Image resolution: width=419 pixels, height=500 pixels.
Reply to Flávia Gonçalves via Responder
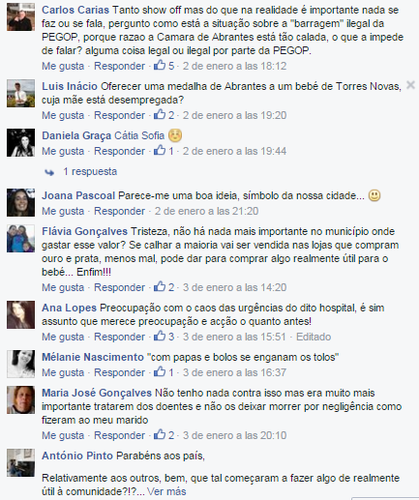(119, 287)
